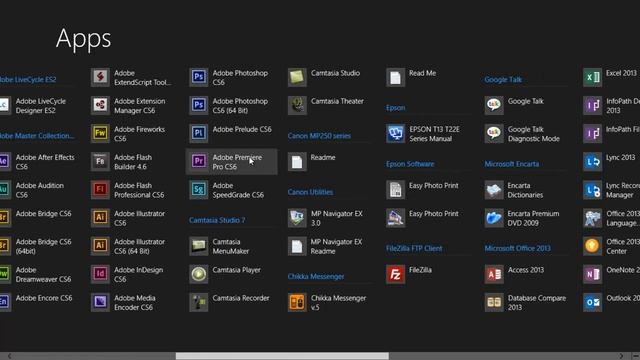
Task: Click the Canon MP250 Readme label
Action: point(322,158)
